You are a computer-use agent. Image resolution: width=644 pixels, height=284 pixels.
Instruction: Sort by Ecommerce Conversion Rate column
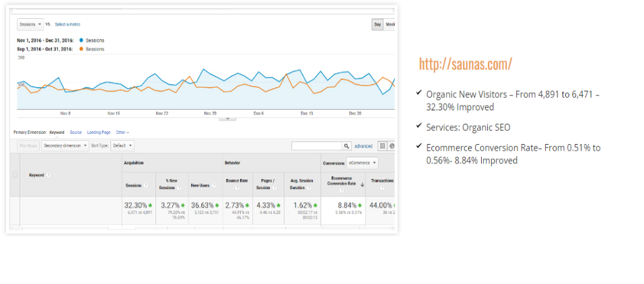(341, 181)
